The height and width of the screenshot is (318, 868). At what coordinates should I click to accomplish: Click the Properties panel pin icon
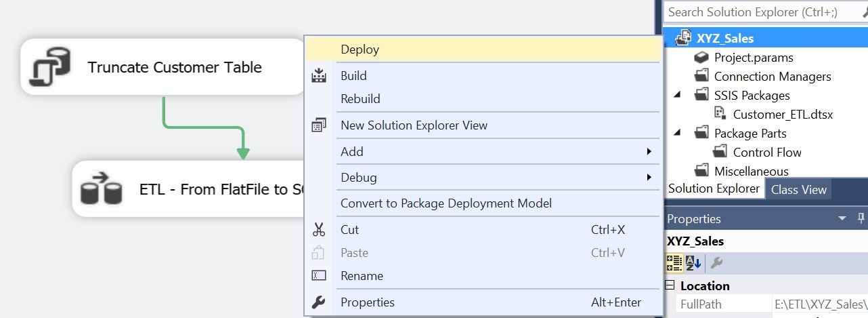(x=861, y=218)
